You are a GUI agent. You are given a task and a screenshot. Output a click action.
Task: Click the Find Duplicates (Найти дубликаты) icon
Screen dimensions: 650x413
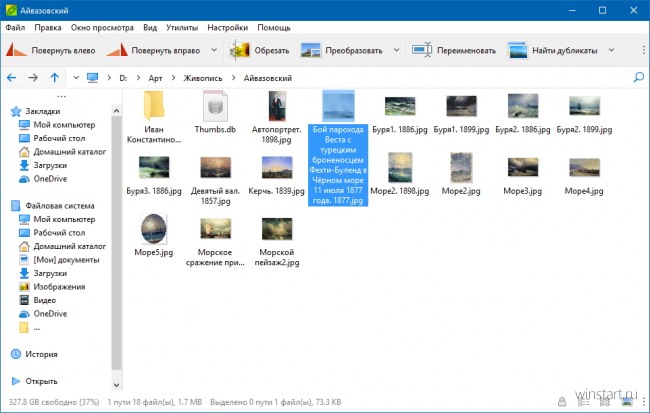[x=518, y=50]
